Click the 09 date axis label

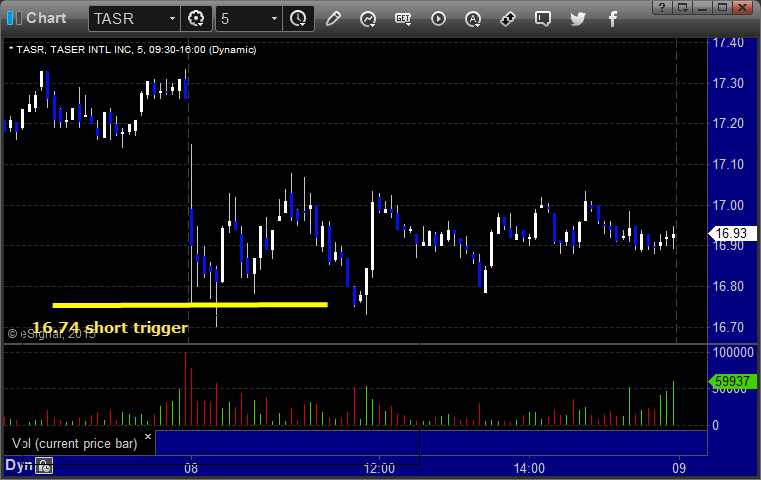click(x=679, y=468)
